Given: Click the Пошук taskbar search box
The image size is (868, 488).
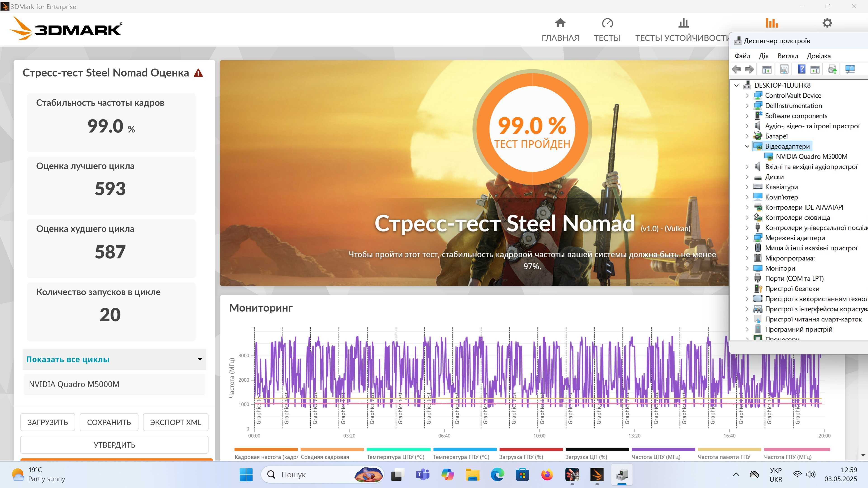Looking at the screenshot, I should pyautogui.click(x=323, y=474).
